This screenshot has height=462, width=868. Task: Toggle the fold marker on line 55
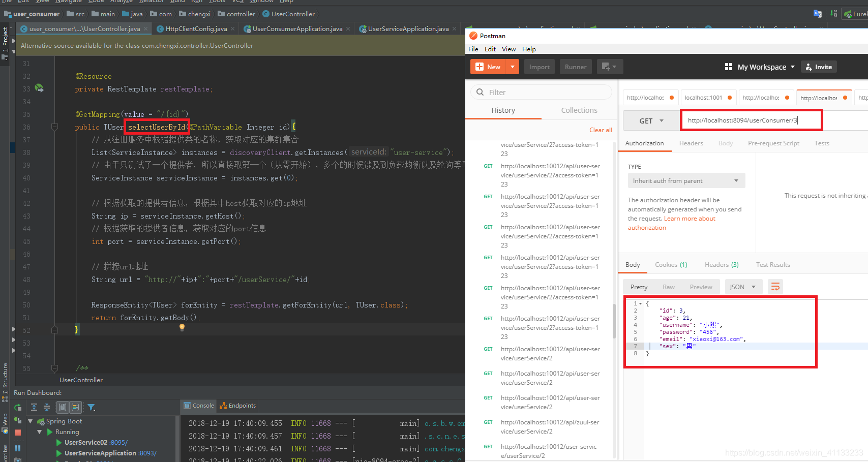[54, 368]
